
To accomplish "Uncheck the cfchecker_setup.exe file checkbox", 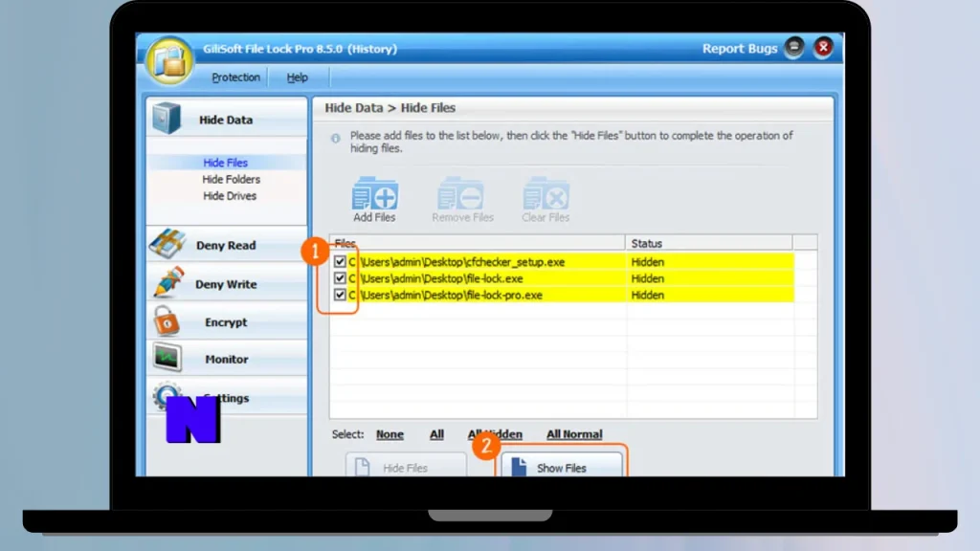I will [x=340, y=262].
